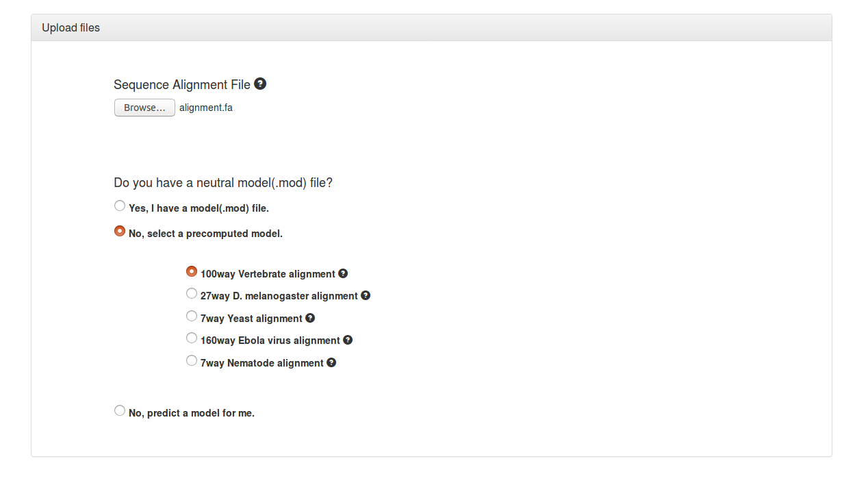Screen dimensions: 868x483
Task: Show help for 7way Yeast alignment
Action: (x=310, y=318)
